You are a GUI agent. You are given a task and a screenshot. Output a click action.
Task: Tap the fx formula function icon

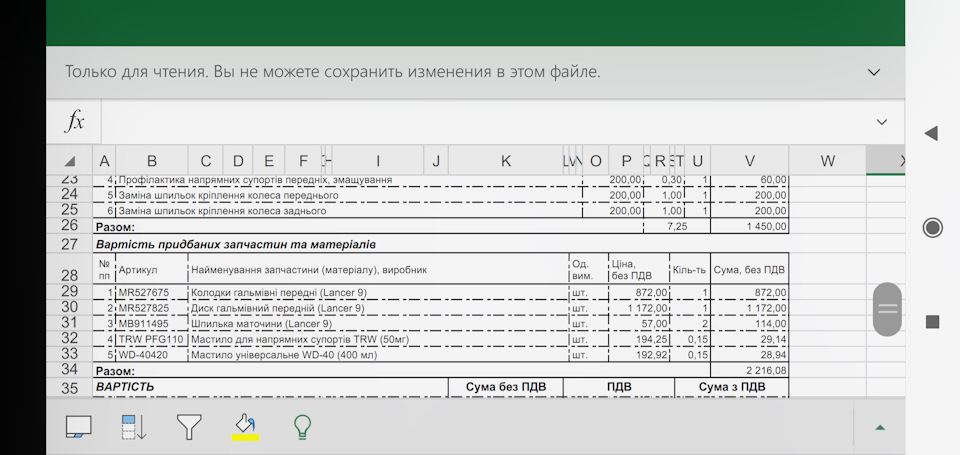coord(74,122)
